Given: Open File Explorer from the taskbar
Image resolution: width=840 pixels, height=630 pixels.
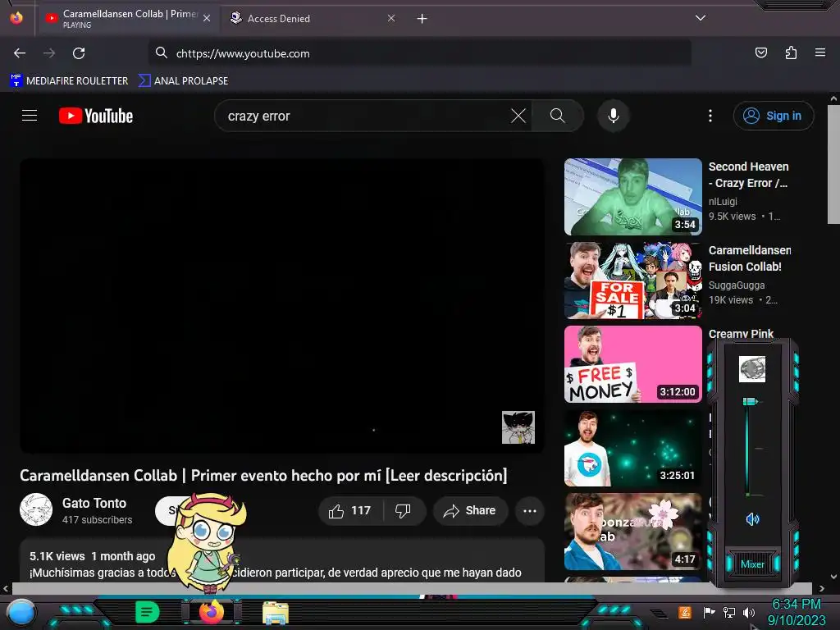Looking at the screenshot, I should coord(276,612).
